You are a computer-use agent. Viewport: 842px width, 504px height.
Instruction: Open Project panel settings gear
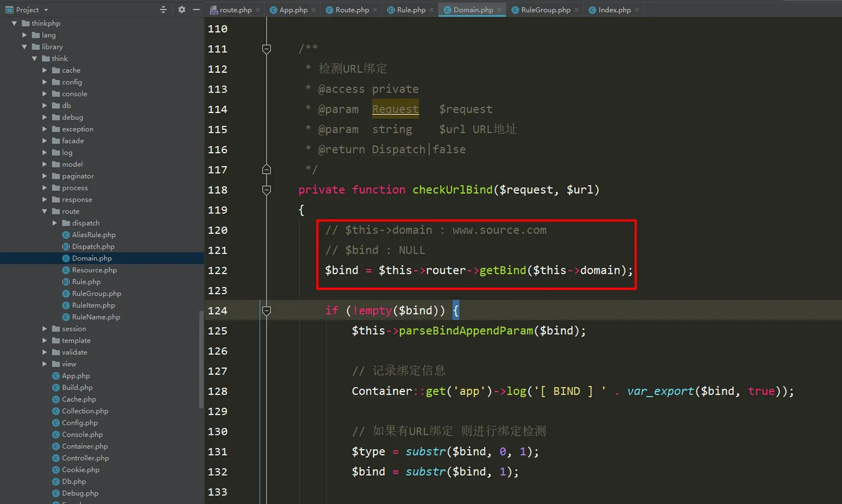click(x=182, y=10)
